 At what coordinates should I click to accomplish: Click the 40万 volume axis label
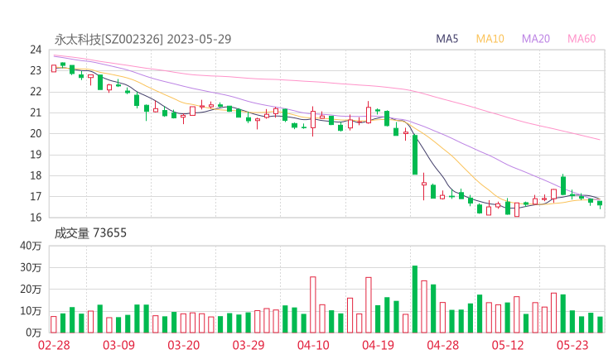tap(31, 246)
